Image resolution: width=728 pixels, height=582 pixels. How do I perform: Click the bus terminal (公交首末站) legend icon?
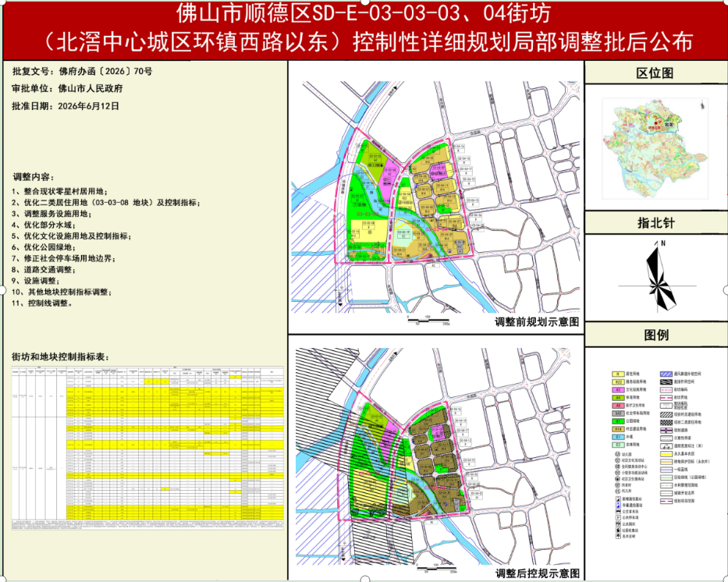tap(618, 511)
